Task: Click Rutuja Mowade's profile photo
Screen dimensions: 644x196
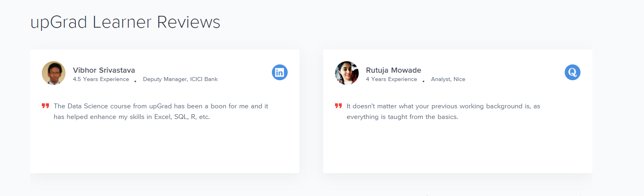Action: (347, 73)
